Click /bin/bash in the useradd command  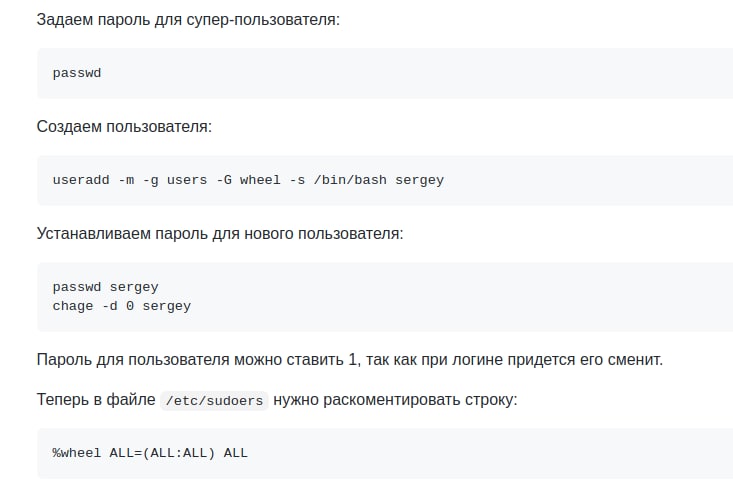click(x=350, y=180)
